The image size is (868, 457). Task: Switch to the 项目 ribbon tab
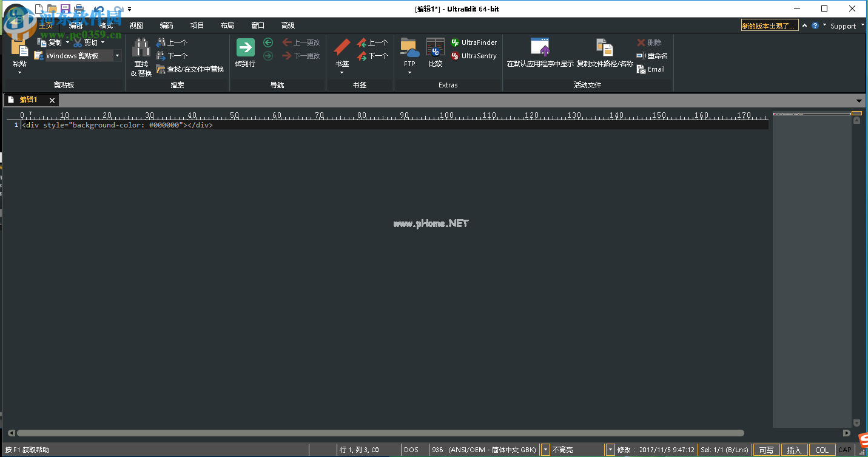click(x=197, y=25)
